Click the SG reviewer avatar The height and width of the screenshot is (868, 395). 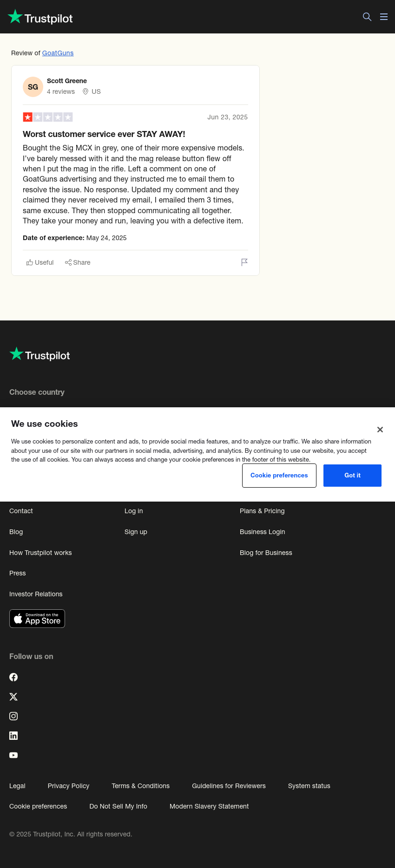(x=33, y=87)
